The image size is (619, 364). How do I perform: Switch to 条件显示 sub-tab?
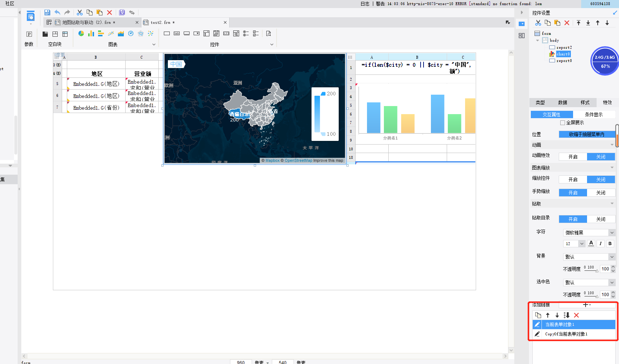pyautogui.click(x=594, y=114)
